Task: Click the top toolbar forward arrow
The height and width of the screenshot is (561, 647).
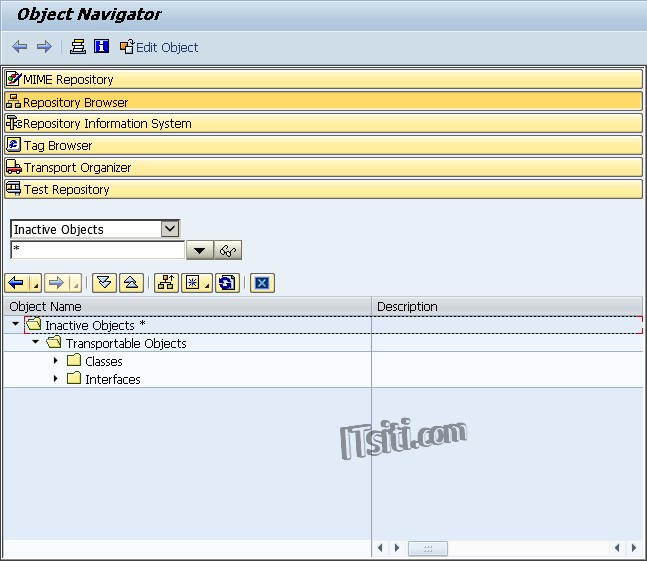Action: point(44,47)
